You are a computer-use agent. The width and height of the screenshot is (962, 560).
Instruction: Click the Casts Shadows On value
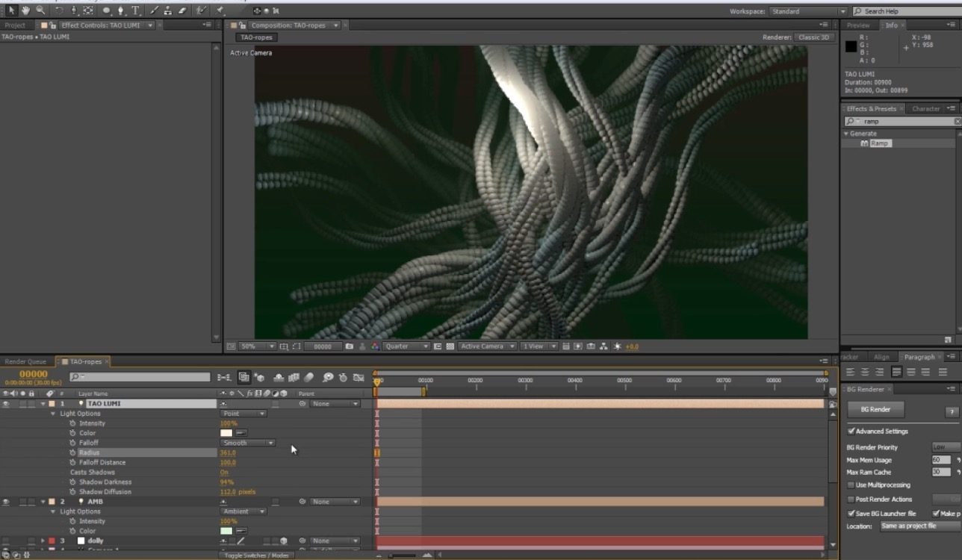224,472
